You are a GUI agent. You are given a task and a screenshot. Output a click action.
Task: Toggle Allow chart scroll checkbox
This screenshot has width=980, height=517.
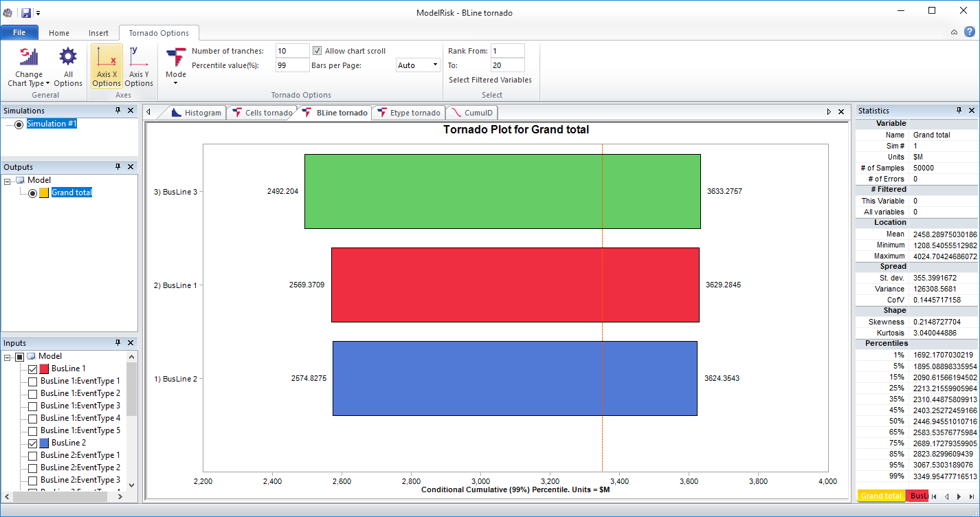(x=318, y=51)
